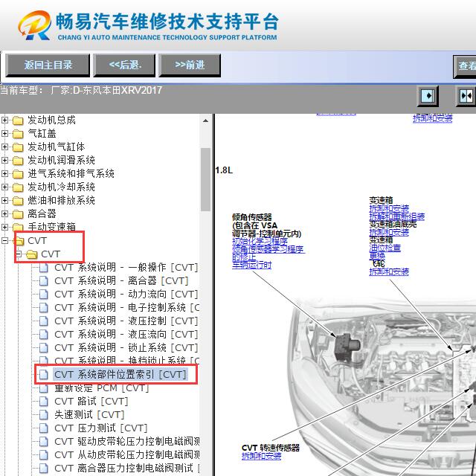Viewport: 476px width, 476px height.
Task: Open the 更换 link under 变速箱
Action: [377, 256]
